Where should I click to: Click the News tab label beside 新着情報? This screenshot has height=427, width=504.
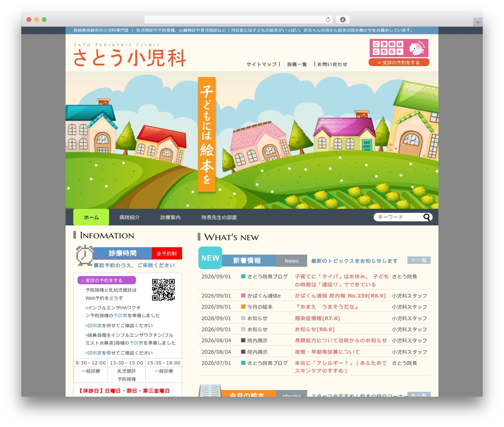[x=291, y=261]
